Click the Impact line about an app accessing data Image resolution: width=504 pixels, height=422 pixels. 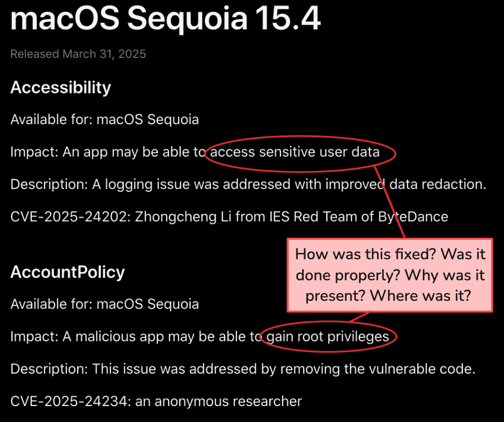point(195,152)
